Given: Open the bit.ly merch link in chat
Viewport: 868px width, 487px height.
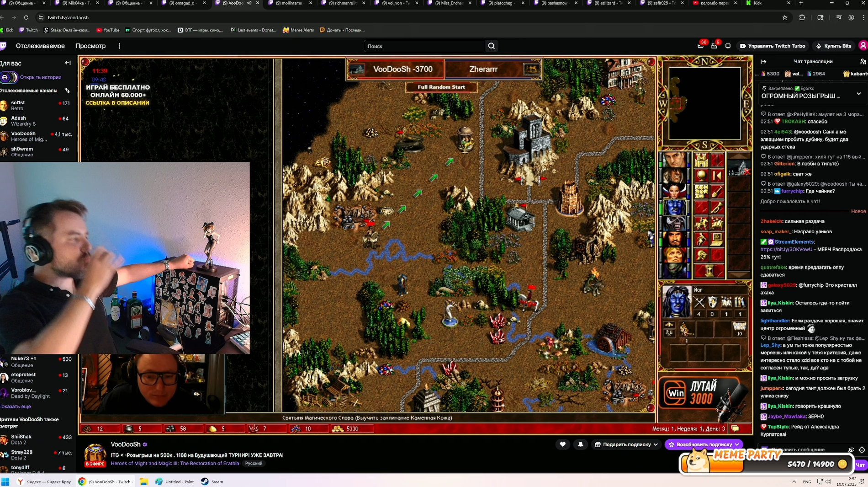Looking at the screenshot, I should click(x=786, y=249).
